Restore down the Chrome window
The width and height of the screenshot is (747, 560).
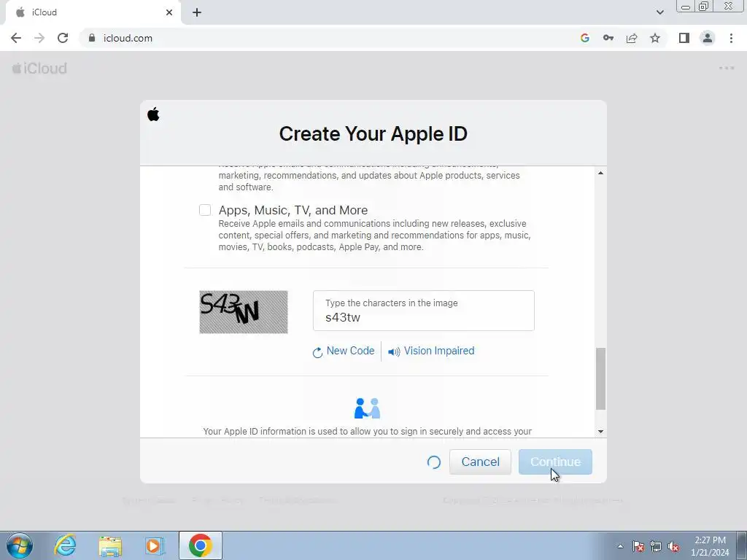click(x=703, y=6)
